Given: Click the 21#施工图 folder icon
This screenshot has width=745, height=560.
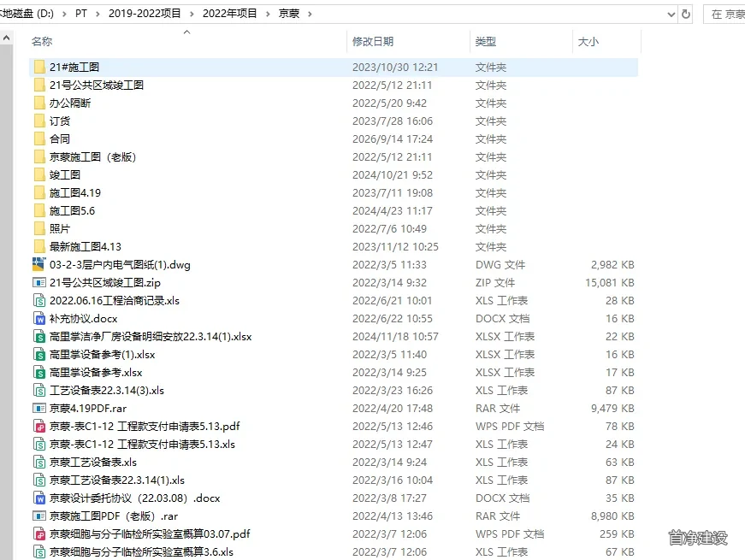Looking at the screenshot, I should [39, 67].
